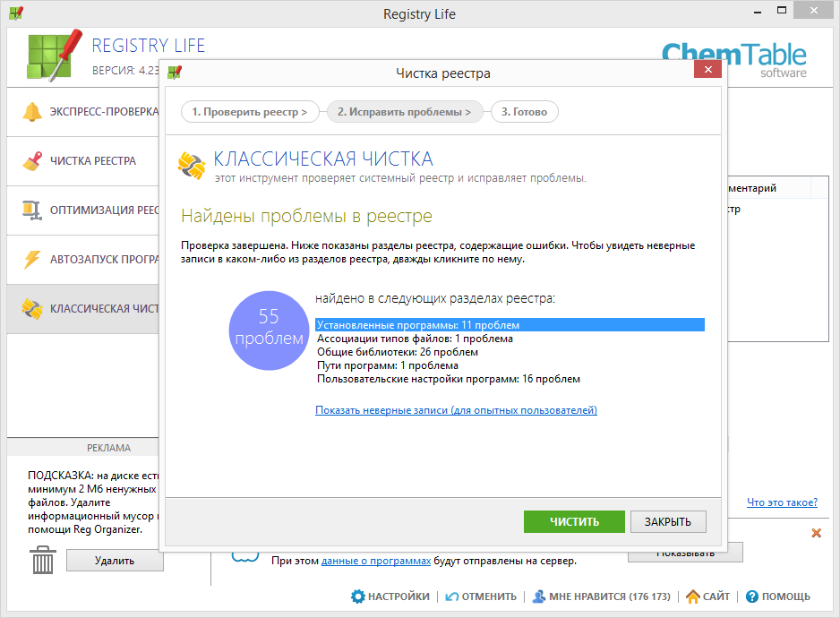Select 'Установленные программы: 11 проблем' row
This screenshot has height=618, width=840.
(510, 325)
